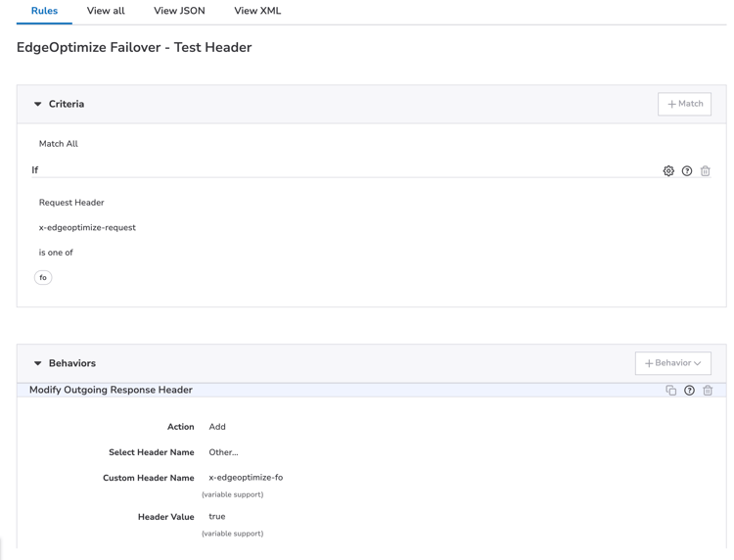This screenshot has width=734, height=560.
Task: Click the x-edgeoptimize-request header name field
Action: coord(87,227)
